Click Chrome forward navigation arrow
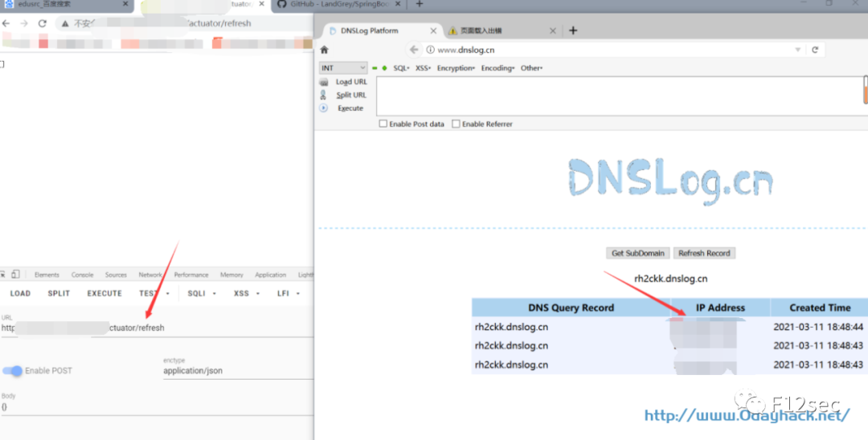Screen dimensions: 868x440 point(24,23)
